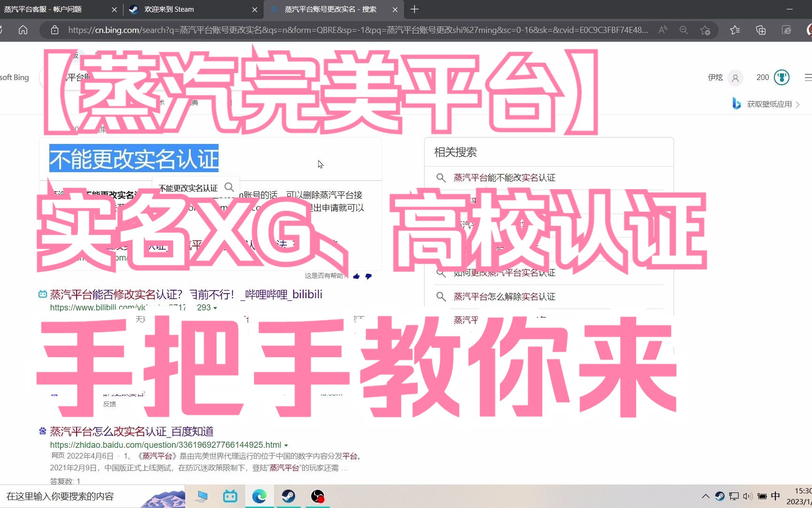Open browser essentials icon next to Collections

[x=786, y=30]
